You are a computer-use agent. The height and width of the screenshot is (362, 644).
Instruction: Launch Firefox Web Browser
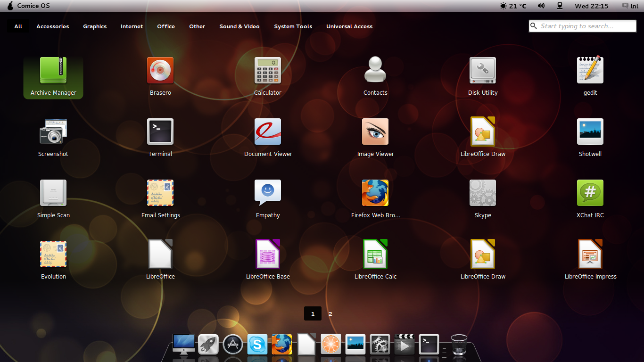pyautogui.click(x=375, y=193)
